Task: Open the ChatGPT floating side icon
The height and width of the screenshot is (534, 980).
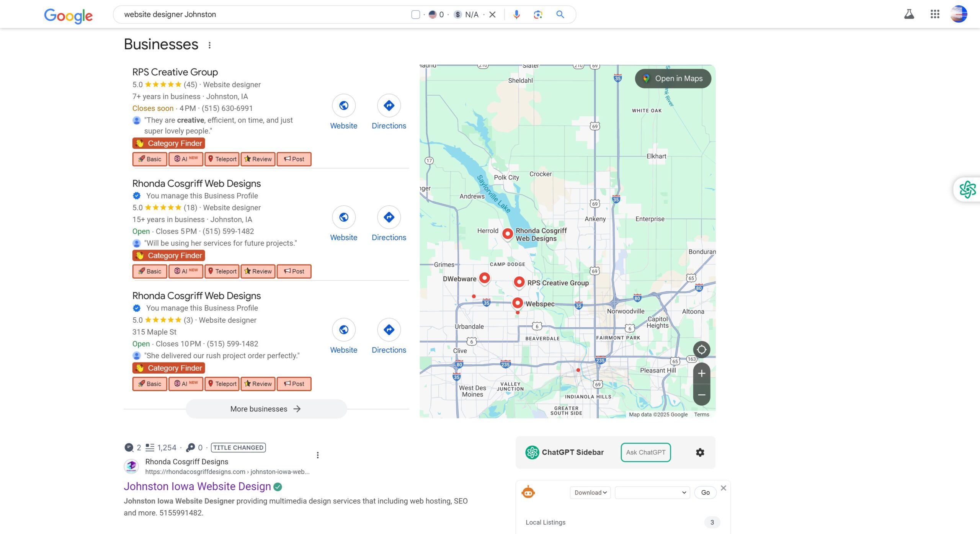Action: [967, 189]
